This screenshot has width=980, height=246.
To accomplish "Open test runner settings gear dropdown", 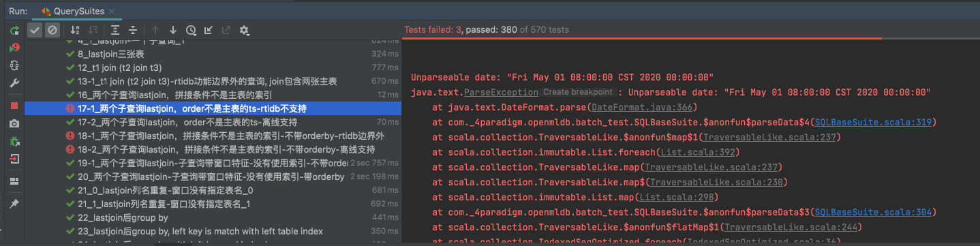I will coord(244,30).
